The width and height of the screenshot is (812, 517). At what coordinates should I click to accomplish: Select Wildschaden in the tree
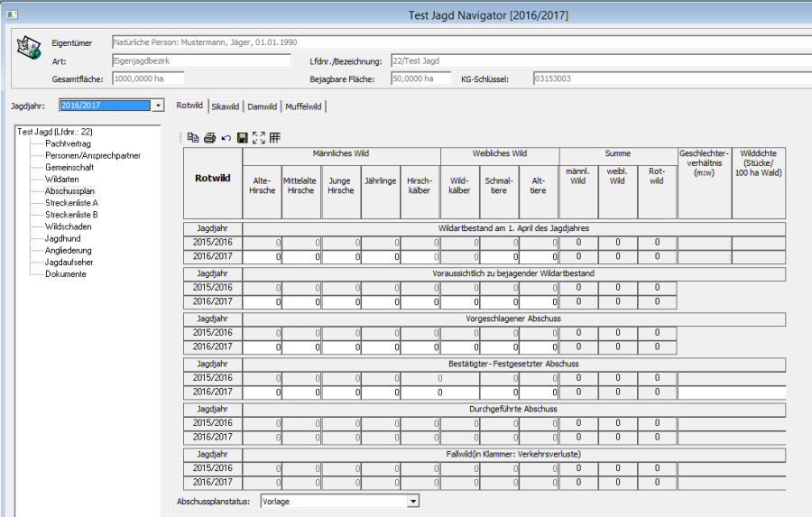pyautogui.click(x=69, y=226)
